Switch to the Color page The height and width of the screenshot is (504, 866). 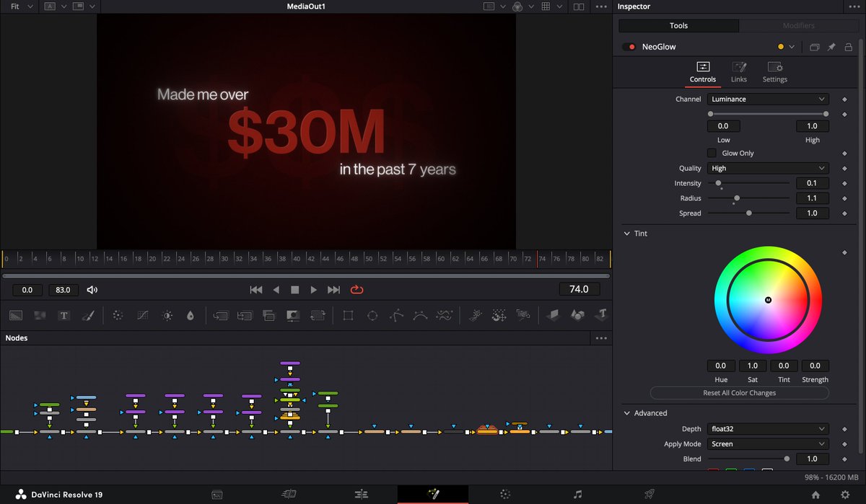tap(505, 495)
